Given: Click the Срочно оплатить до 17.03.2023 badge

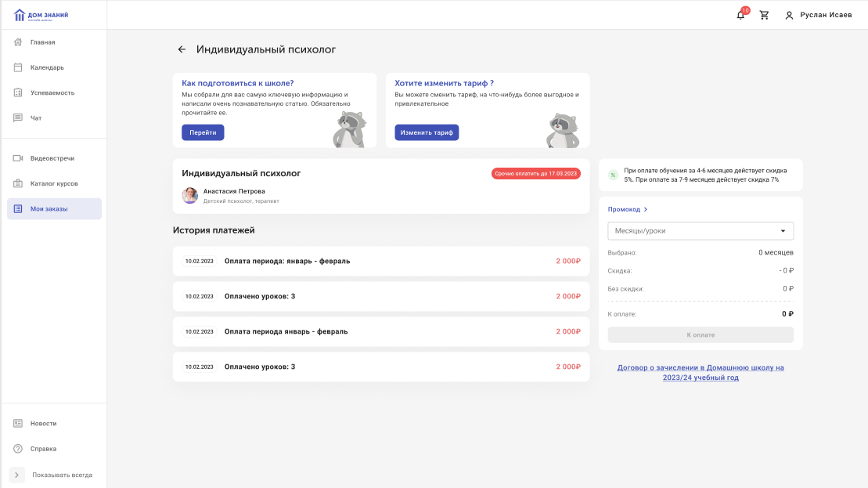Looking at the screenshot, I should pyautogui.click(x=536, y=173).
